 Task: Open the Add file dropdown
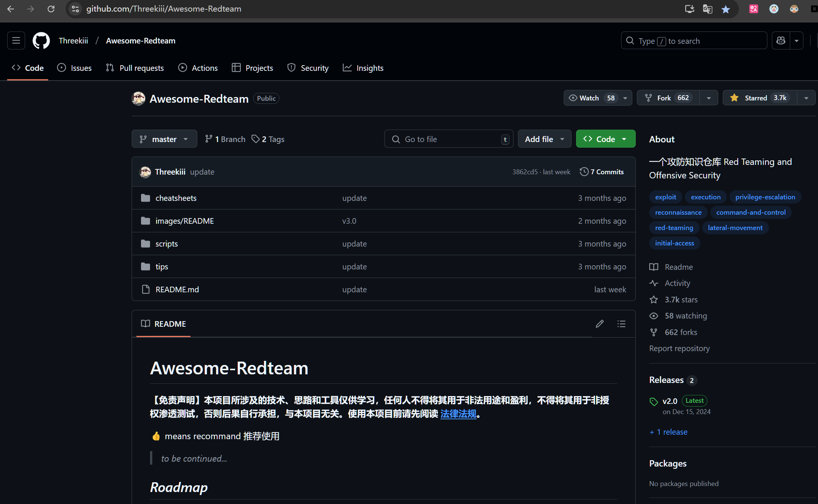[544, 139]
